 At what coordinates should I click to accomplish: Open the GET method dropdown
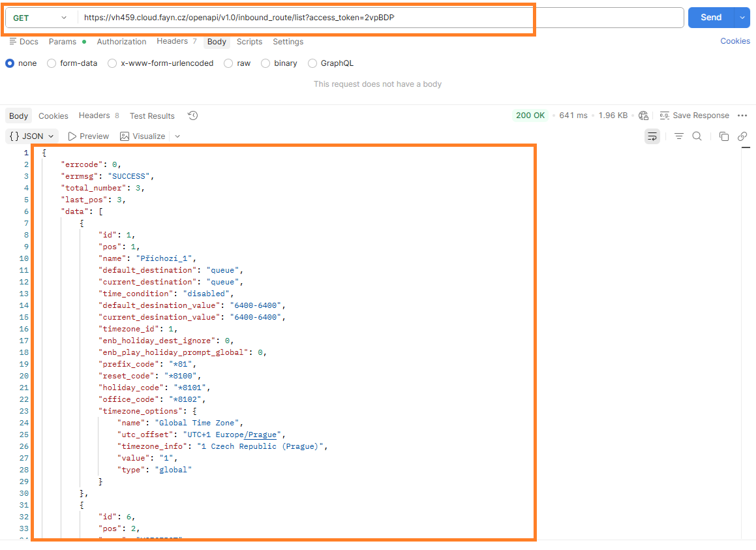pyautogui.click(x=40, y=18)
